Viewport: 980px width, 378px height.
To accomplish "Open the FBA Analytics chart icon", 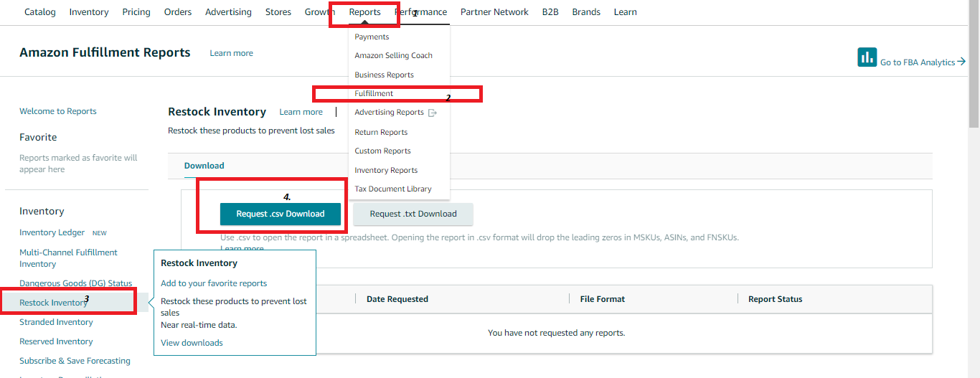I will 867,57.
